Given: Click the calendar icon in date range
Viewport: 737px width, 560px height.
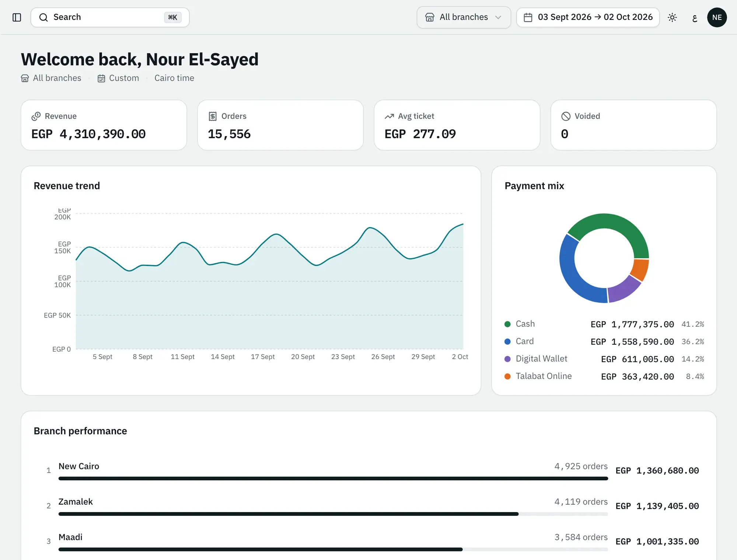Looking at the screenshot, I should tap(528, 17).
